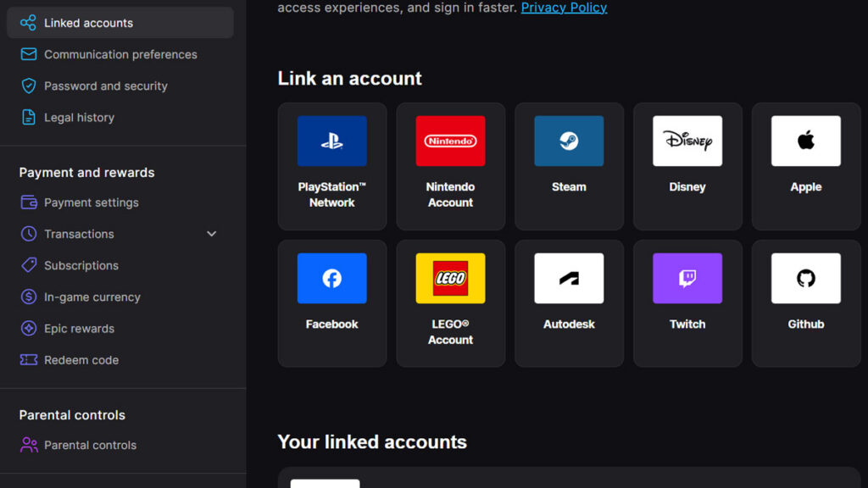This screenshot has width=868, height=488.
Task: Click the Your linked accounts heading
Action: 372,442
